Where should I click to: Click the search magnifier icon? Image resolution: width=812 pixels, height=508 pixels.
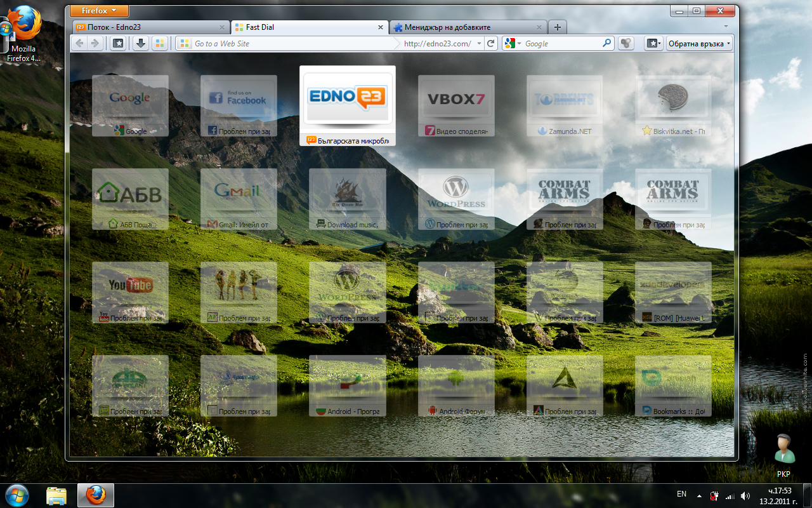pyautogui.click(x=607, y=43)
